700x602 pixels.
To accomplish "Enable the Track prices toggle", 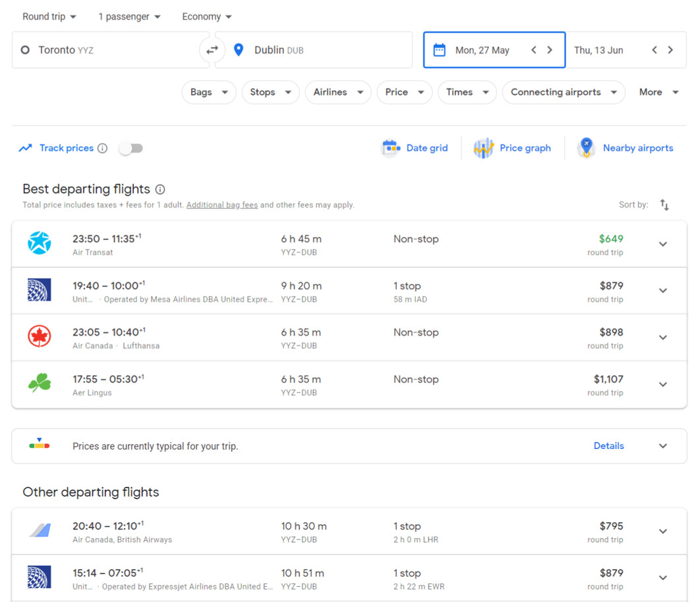I will click(x=131, y=148).
